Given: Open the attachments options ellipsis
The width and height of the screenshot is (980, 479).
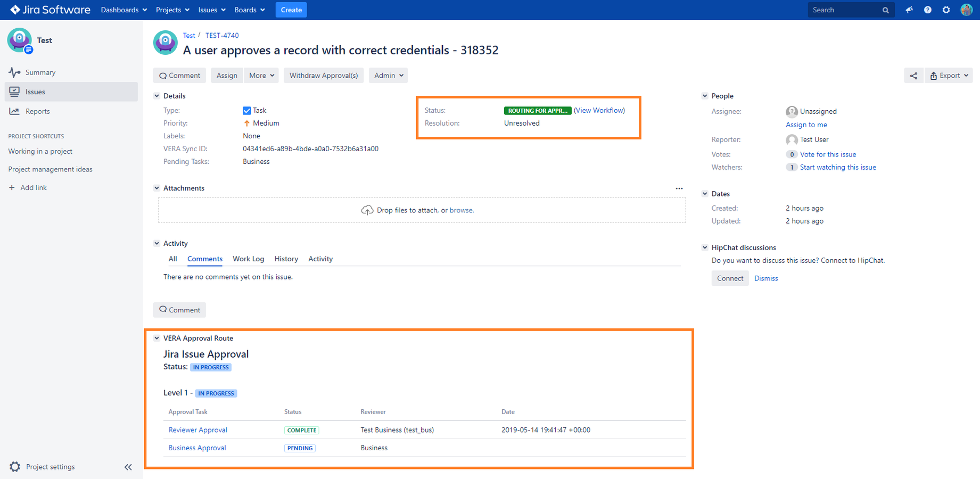Looking at the screenshot, I should click(679, 188).
